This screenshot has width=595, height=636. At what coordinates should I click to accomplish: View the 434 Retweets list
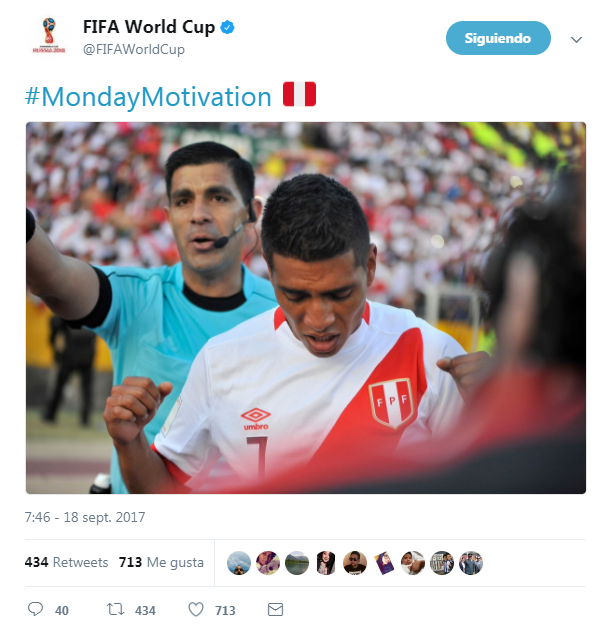tap(67, 562)
